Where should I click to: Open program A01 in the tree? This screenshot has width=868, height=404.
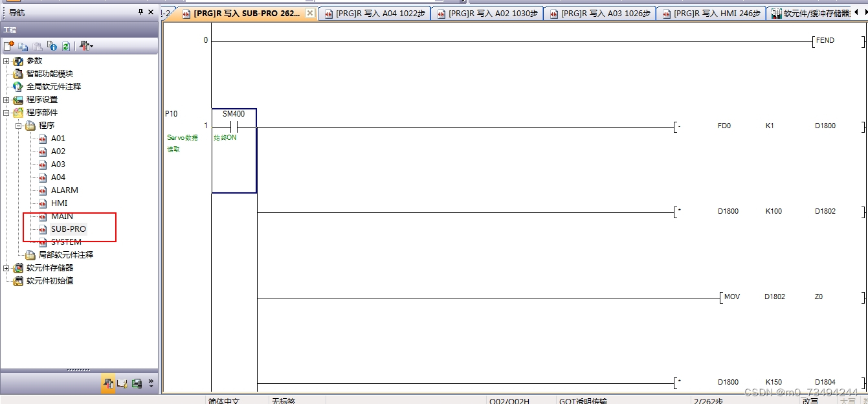[58, 139]
